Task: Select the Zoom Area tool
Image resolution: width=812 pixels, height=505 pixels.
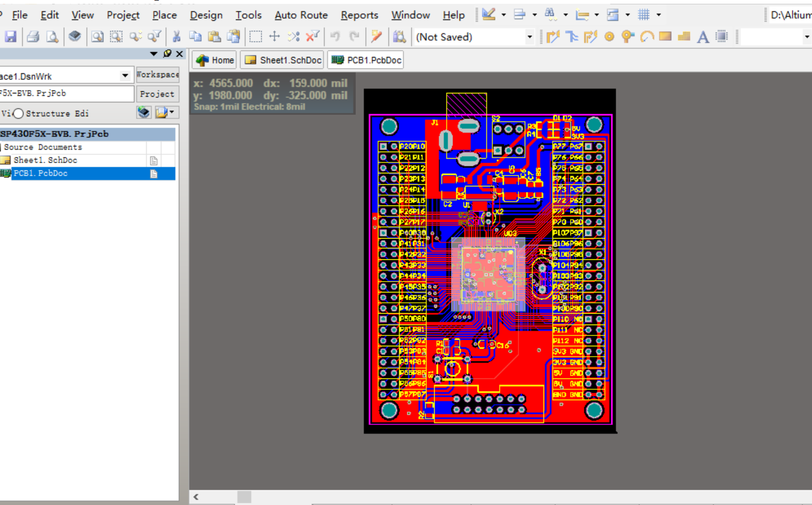Action: point(116,37)
